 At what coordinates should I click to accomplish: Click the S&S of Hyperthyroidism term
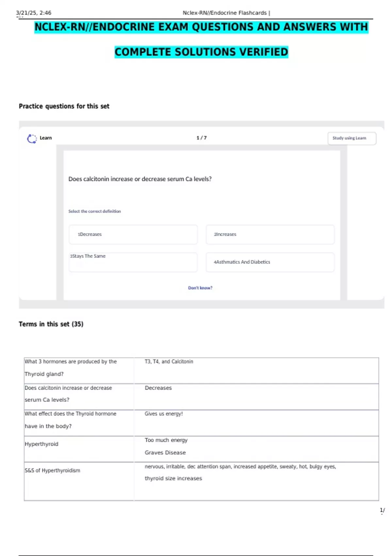(x=52, y=471)
